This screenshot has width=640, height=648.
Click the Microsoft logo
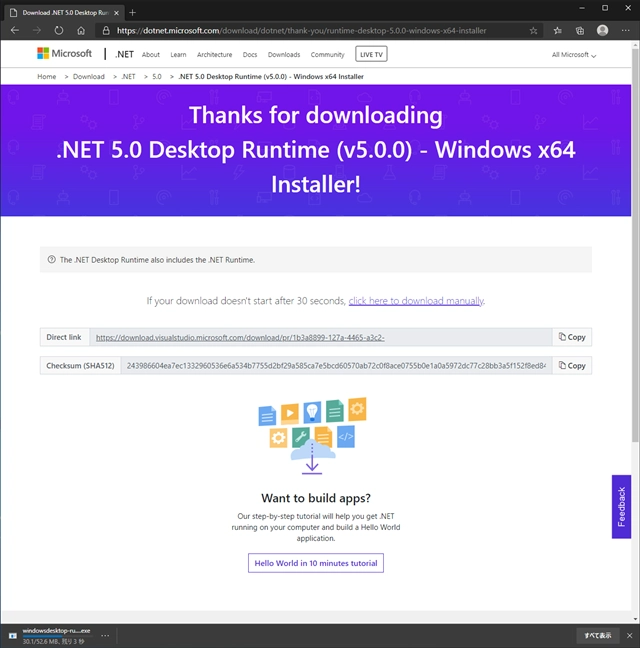64,53
